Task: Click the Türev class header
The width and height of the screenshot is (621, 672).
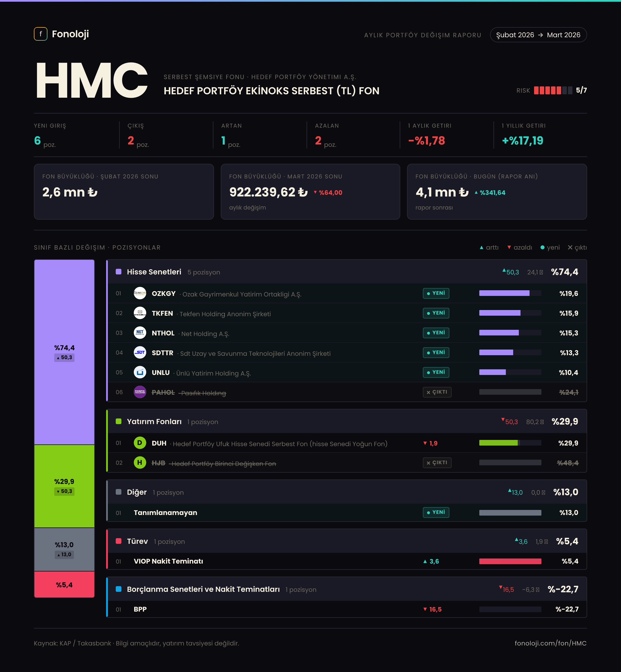Action: click(x=347, y=541)
